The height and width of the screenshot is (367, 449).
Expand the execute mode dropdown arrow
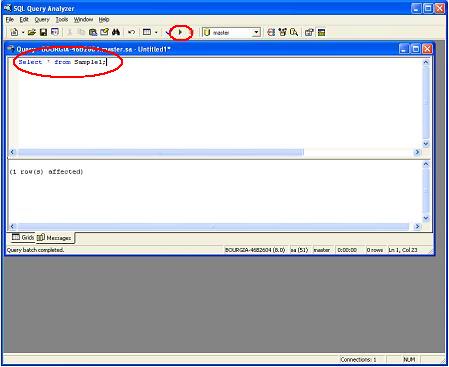tap(156, 32)
